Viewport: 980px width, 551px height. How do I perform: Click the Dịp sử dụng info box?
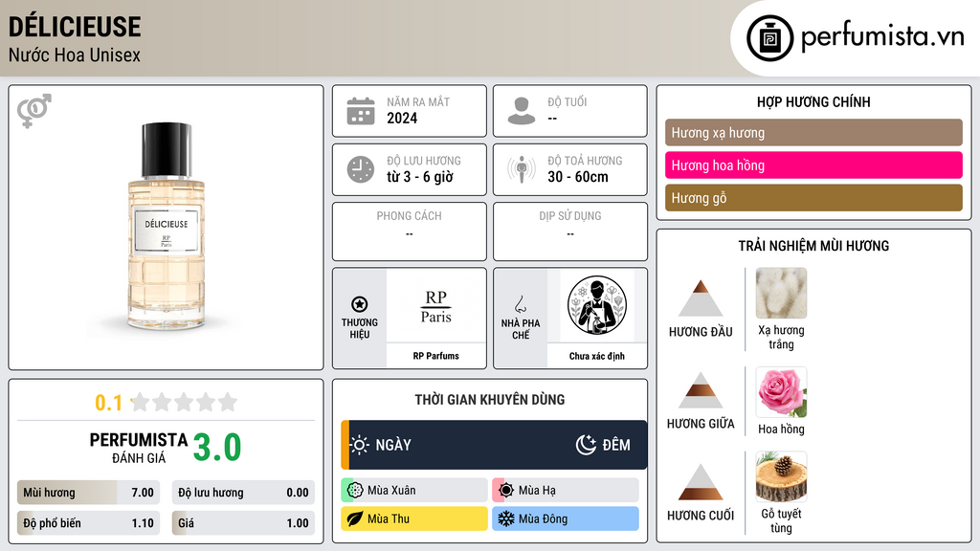(x=570, y=231)
